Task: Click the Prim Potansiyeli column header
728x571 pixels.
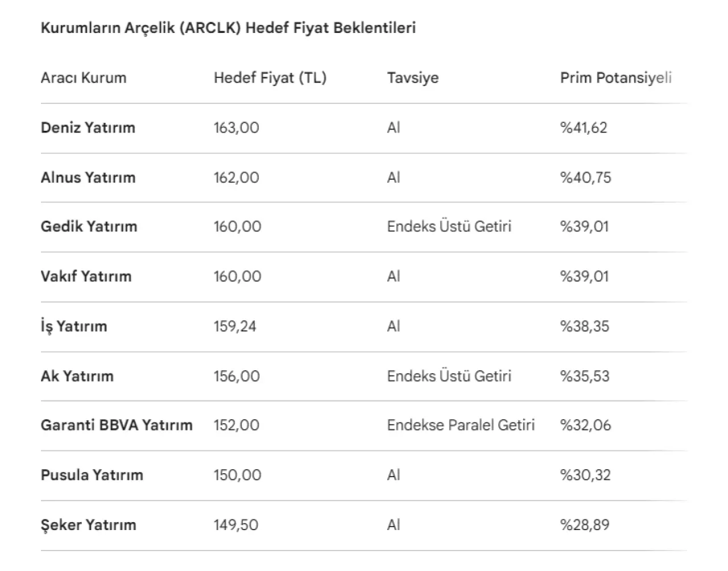Action: point(615,78)
